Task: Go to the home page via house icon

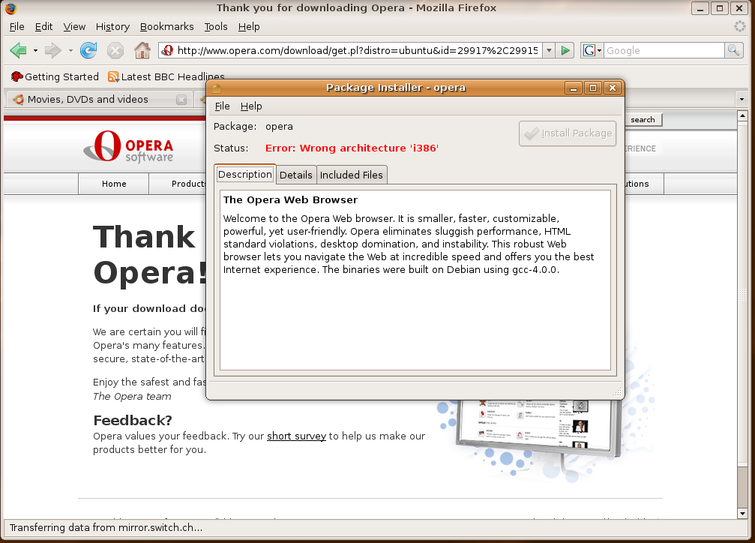Action: click(142, 50)
